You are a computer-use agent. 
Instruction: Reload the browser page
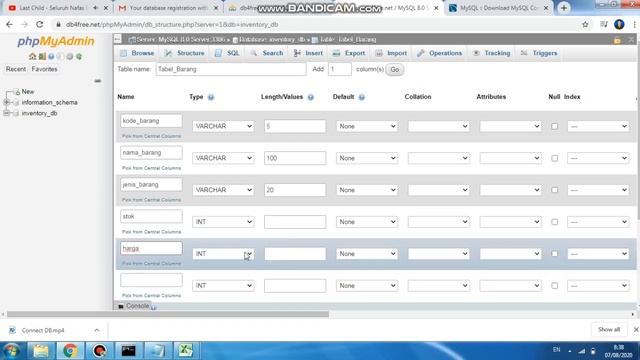tap(40, 24)
